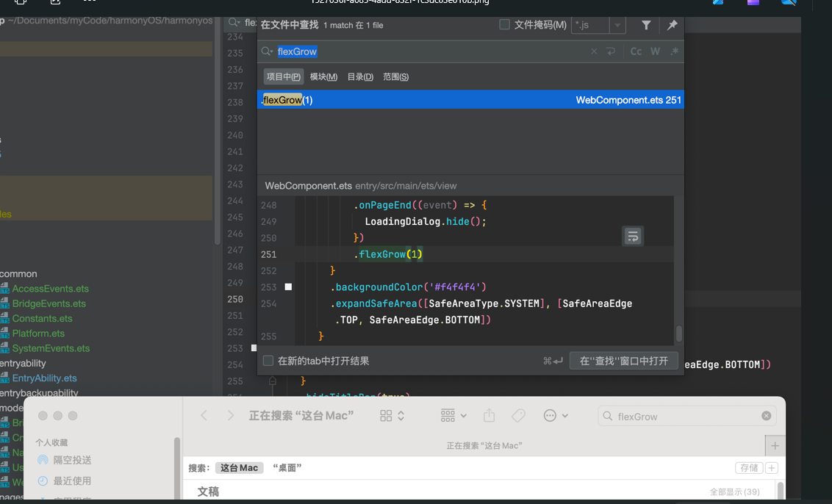Image resolution: width=832 pixels, height=504 pixels.
Task: Click the new line icon in search field
Action: coord(611,51)
